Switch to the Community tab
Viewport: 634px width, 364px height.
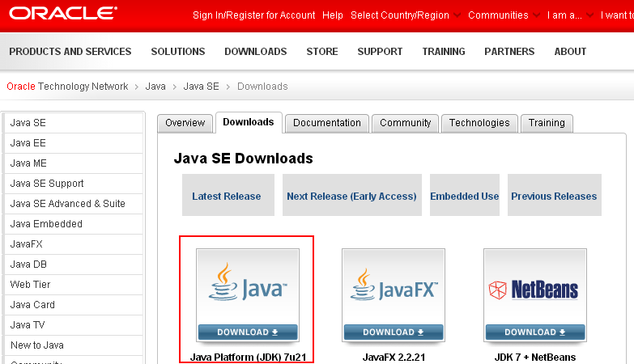tap(405, 123)
